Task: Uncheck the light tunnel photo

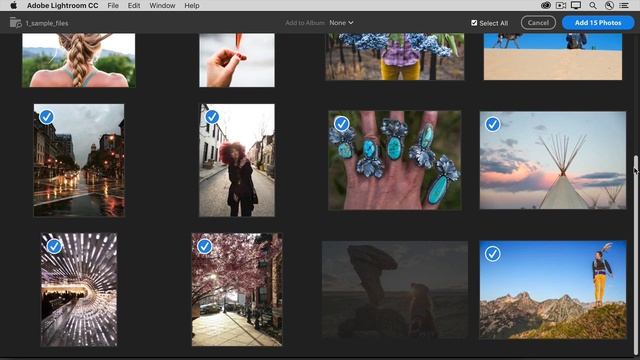Action: (54, 247)
